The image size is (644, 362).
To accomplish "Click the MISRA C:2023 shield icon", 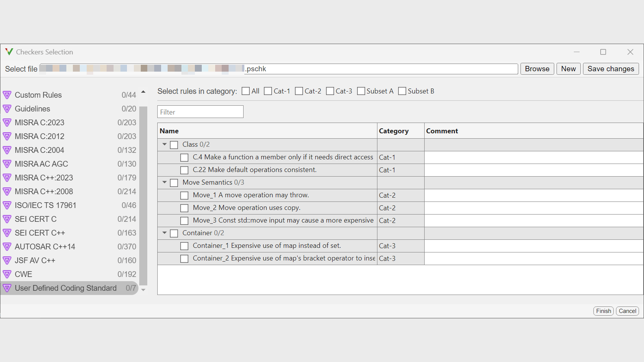I will tap(7, 123).
